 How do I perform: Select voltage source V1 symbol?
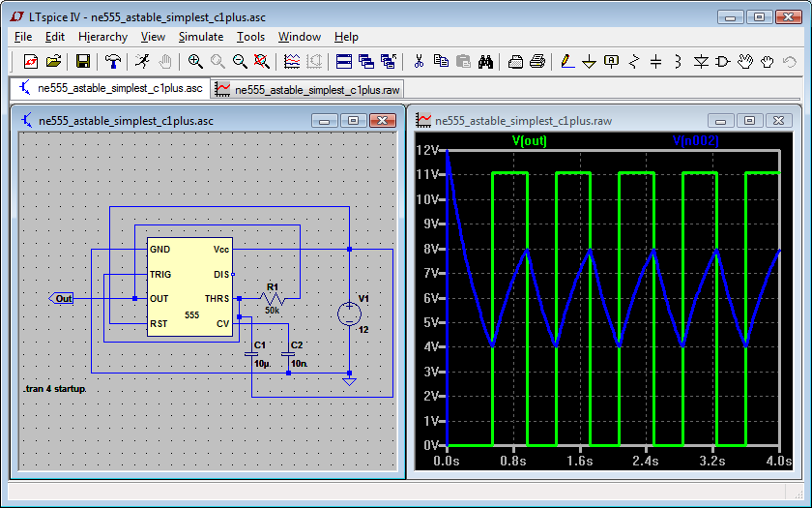[x=350, y=314]
